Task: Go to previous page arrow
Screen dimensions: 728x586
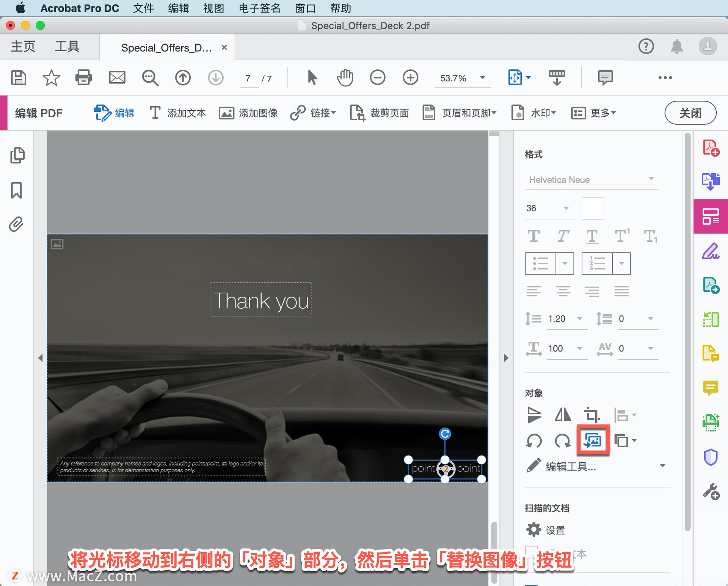Action: (x=183, y=78)
